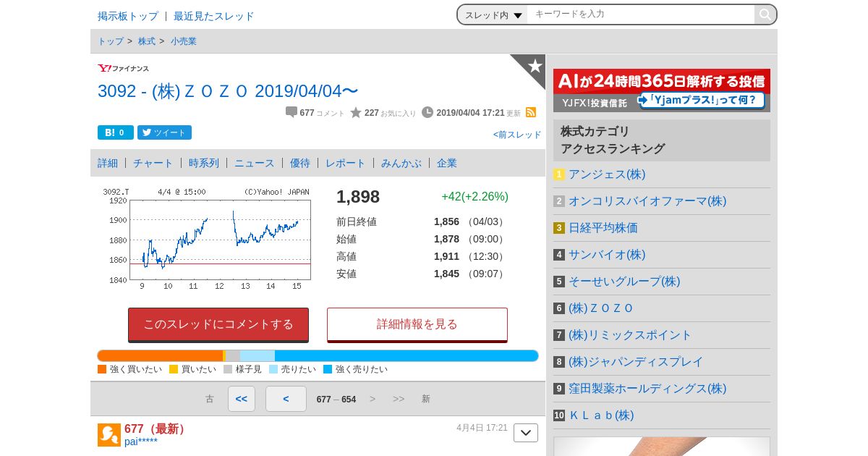Go to トップ breadcrumb
Screen dimensions: 868x456
coord(111,41)
